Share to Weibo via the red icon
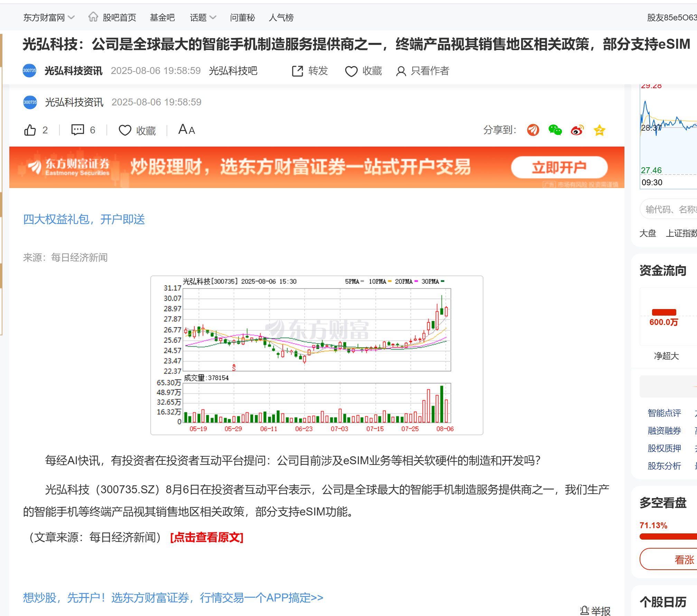This screenshot has height=616, width=697. 577,130
